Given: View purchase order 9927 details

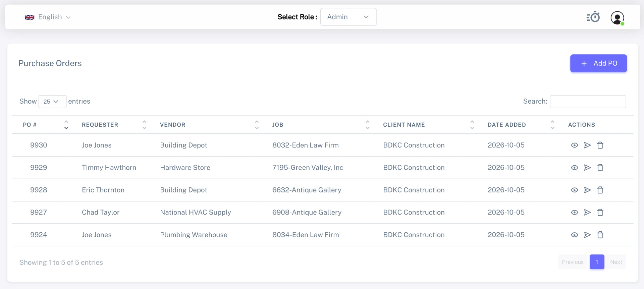Looking at the screenshot, I should click(575, 213).
